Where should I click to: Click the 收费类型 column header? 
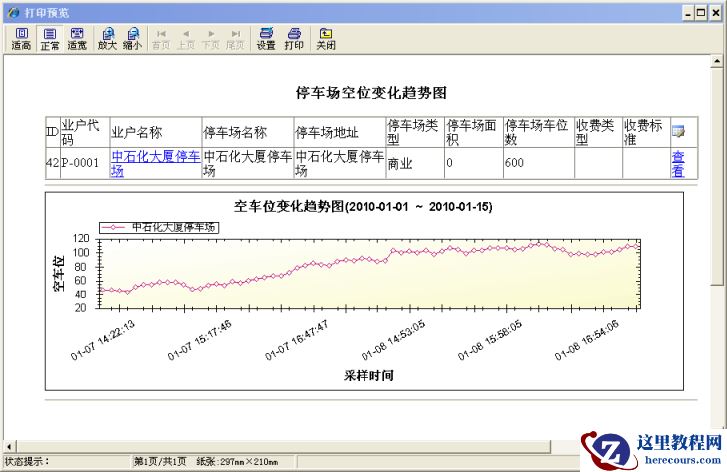coord(598,132)
